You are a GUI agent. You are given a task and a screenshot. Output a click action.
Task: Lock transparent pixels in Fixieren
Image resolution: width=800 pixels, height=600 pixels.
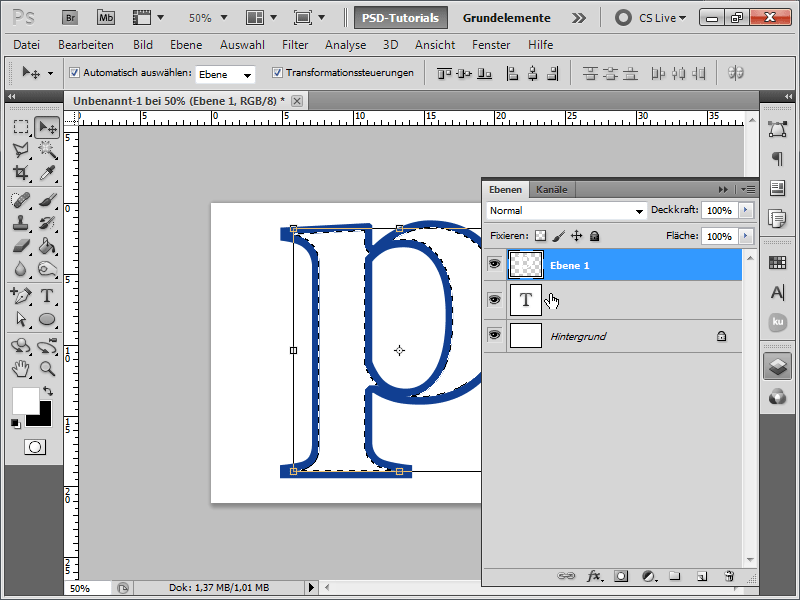coord(540,236)
